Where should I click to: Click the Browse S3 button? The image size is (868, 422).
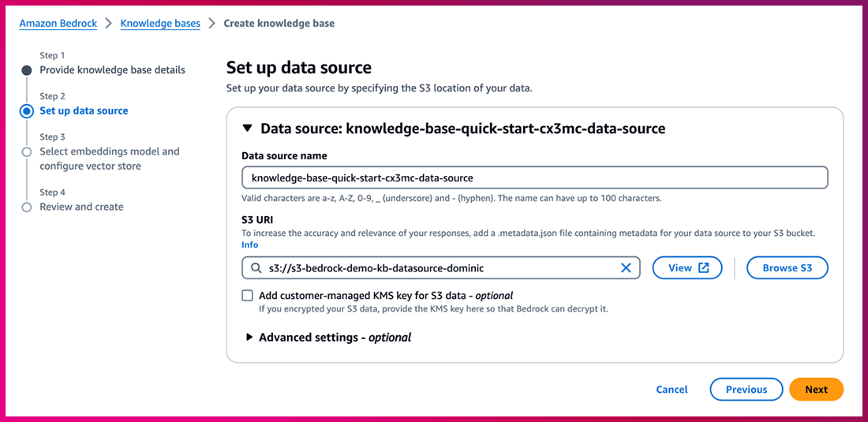(x=787, y=268)
